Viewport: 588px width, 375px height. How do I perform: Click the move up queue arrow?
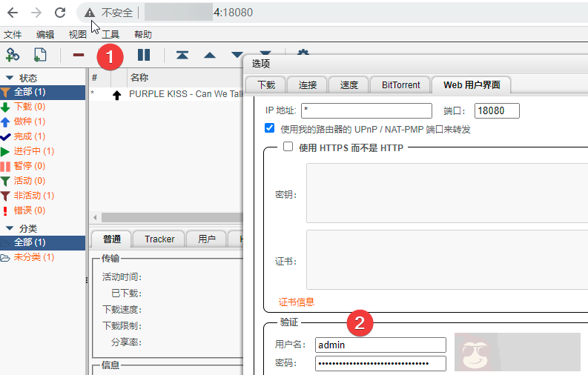tap(210, 54)
